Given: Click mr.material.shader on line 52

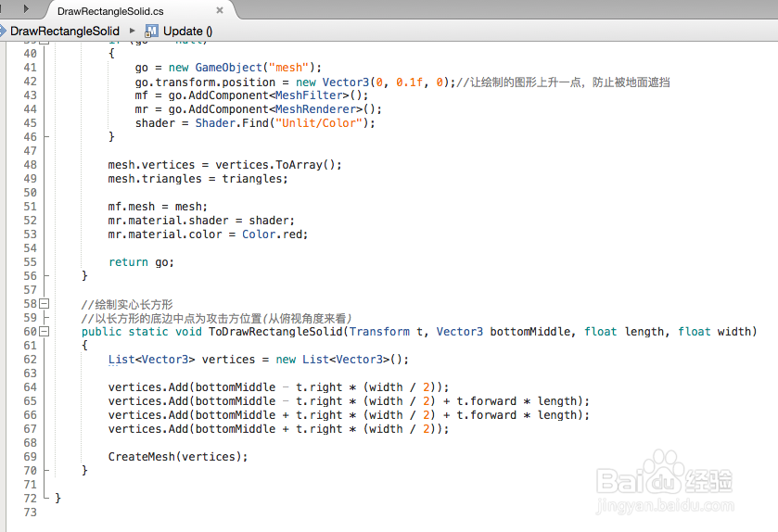Looking at the screenshot, I should click(x=168, y=221).
